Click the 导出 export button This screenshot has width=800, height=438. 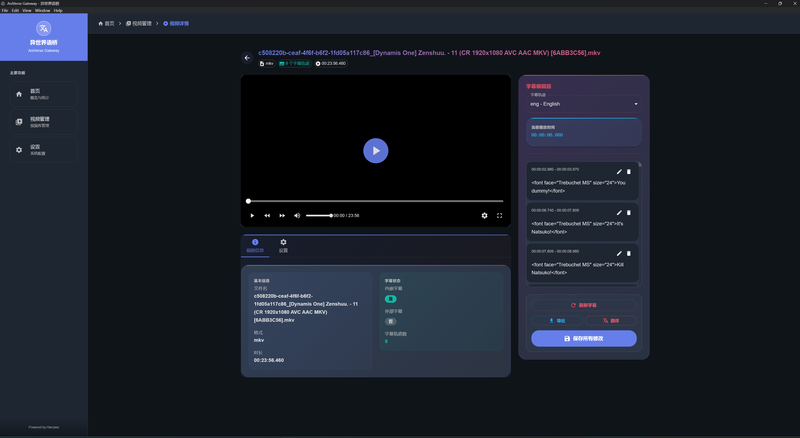click(x=556, y=321)
